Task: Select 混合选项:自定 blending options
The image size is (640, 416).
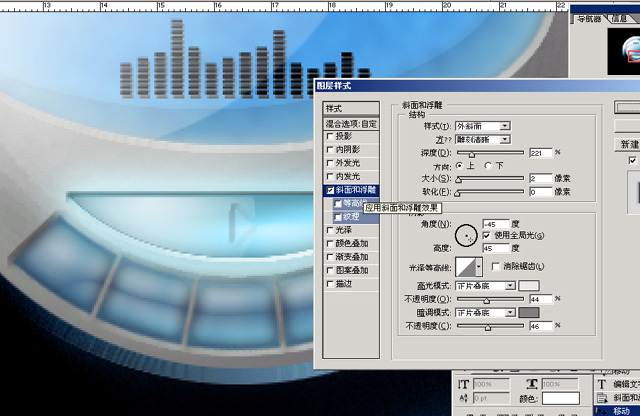Action: tap(351, 124)
